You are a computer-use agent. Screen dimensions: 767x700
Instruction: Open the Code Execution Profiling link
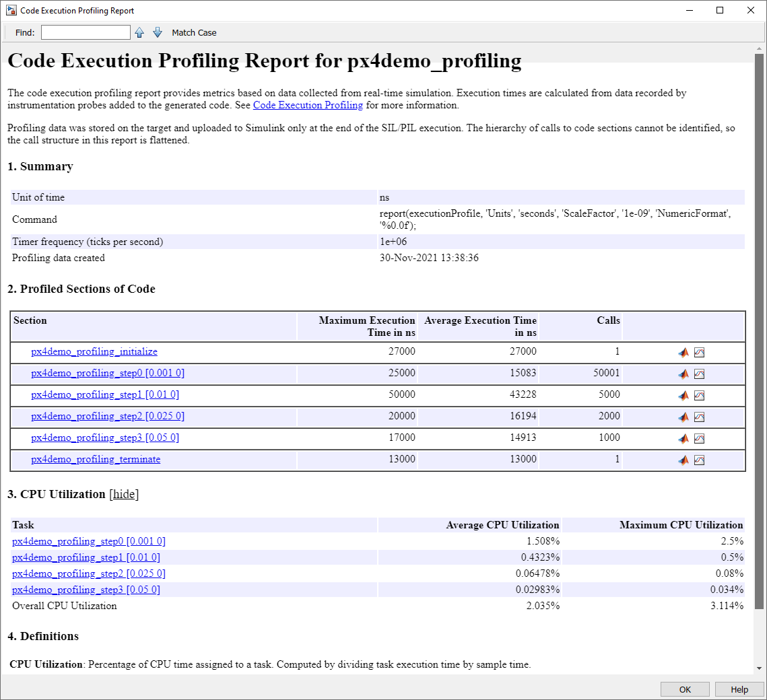308,105
